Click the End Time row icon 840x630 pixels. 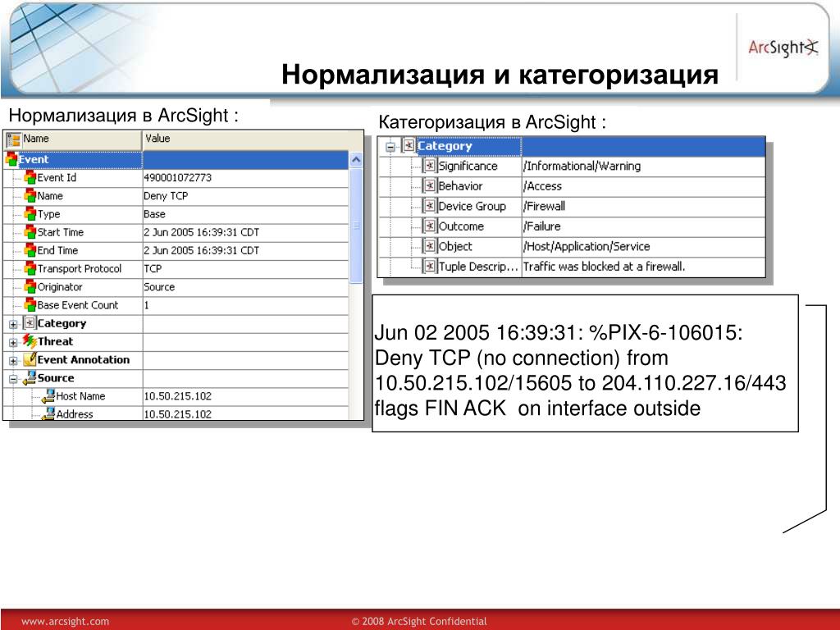point(30,251)
